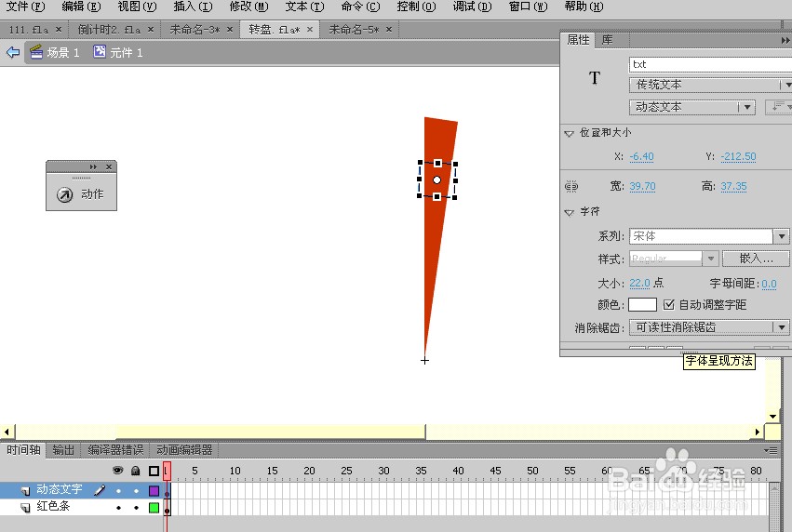The width and height of the screenshot is (792, 532).
Task: Open the 修改(M) menu
Action: coord(248,7)
